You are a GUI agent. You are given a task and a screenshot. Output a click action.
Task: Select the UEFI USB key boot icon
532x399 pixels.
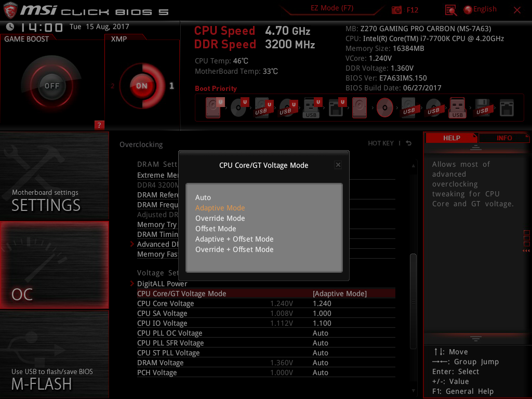tap(312, 108)
